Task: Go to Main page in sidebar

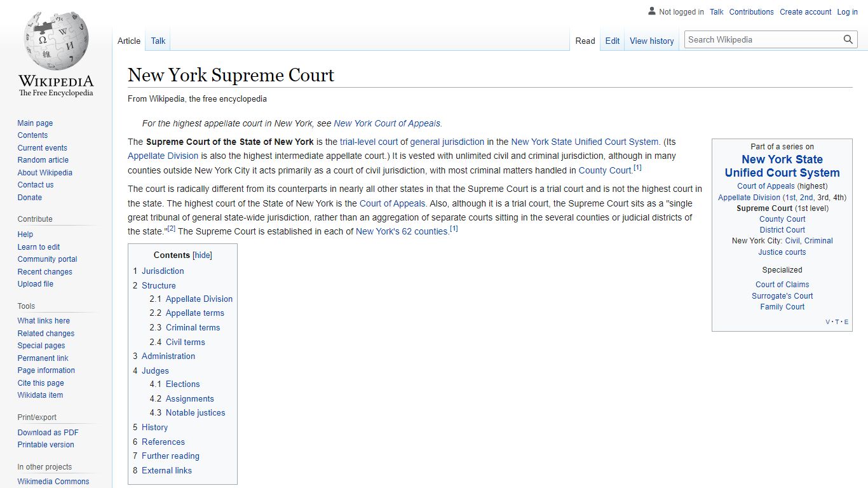Action: (35, 123)
